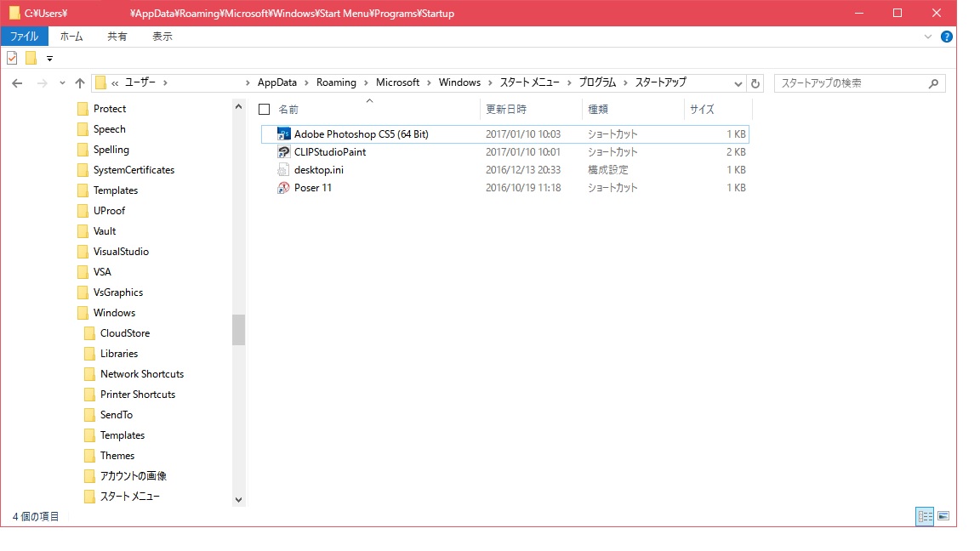Open recent locations dropdown arrow
This screenshot has height=551, width=980.
pyautogui.click(x=62, y=83)
